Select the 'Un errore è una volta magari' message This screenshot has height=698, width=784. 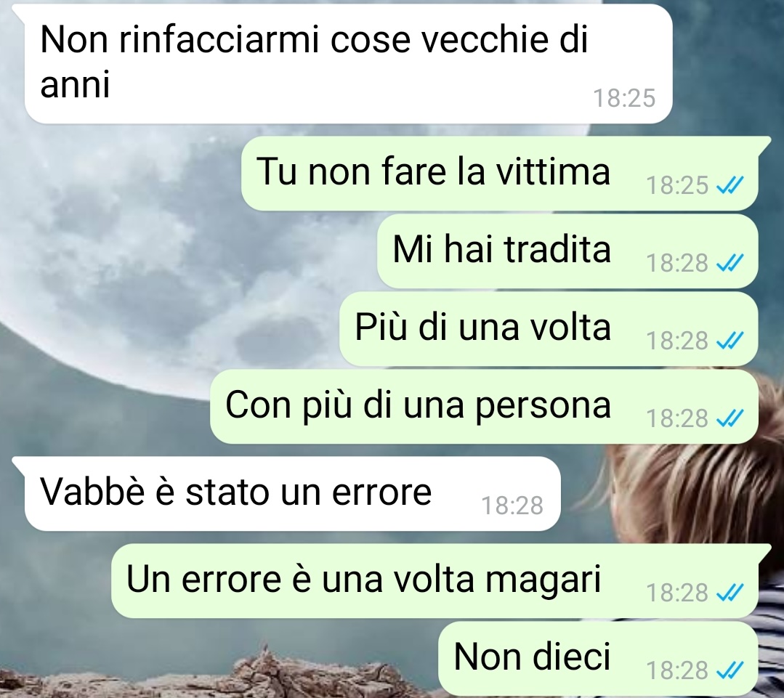[435, 580]
